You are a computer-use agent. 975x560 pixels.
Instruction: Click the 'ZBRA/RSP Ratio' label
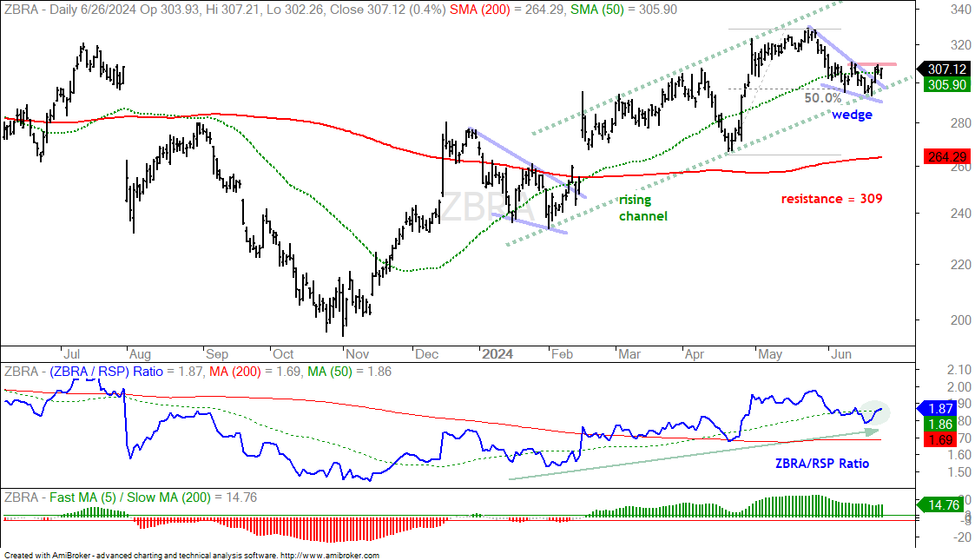pos(822,464)
